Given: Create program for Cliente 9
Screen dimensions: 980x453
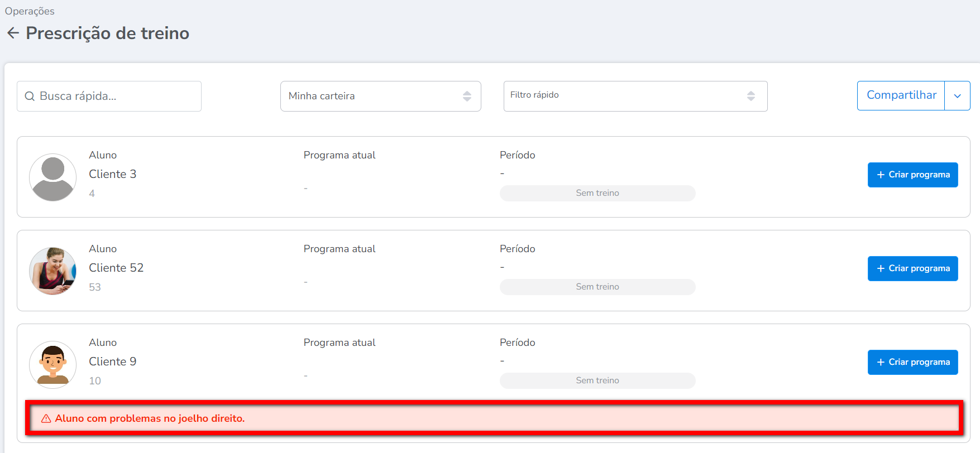Looking at the screenshot, I should point(912,362).
